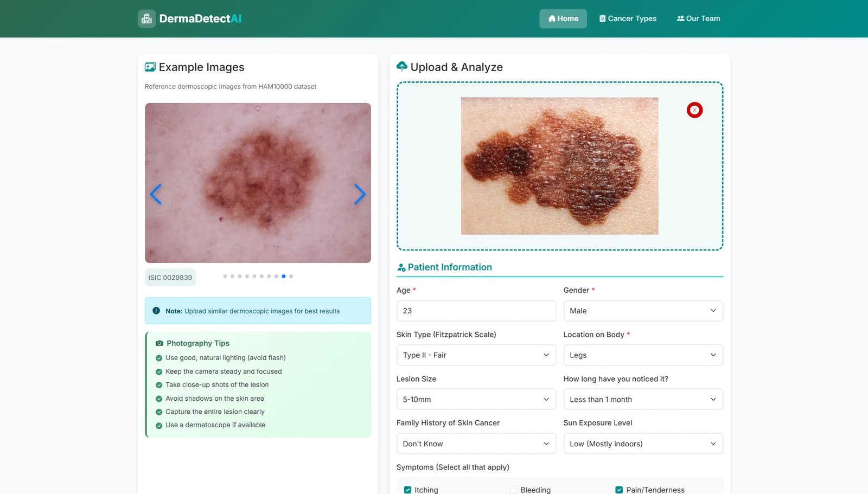Click the info icon in the Note banner
Screen dimensions: 868x494
pos(156,311)
